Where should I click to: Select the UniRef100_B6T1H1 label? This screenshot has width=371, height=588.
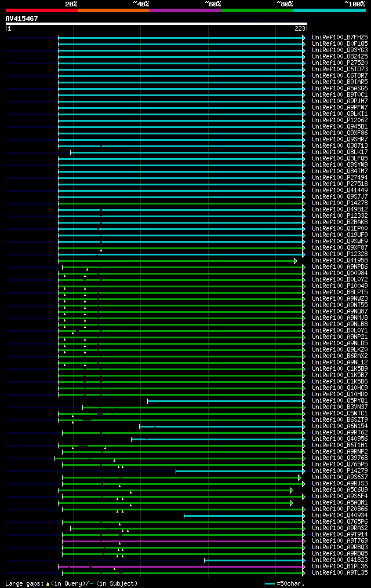[340, 445]
